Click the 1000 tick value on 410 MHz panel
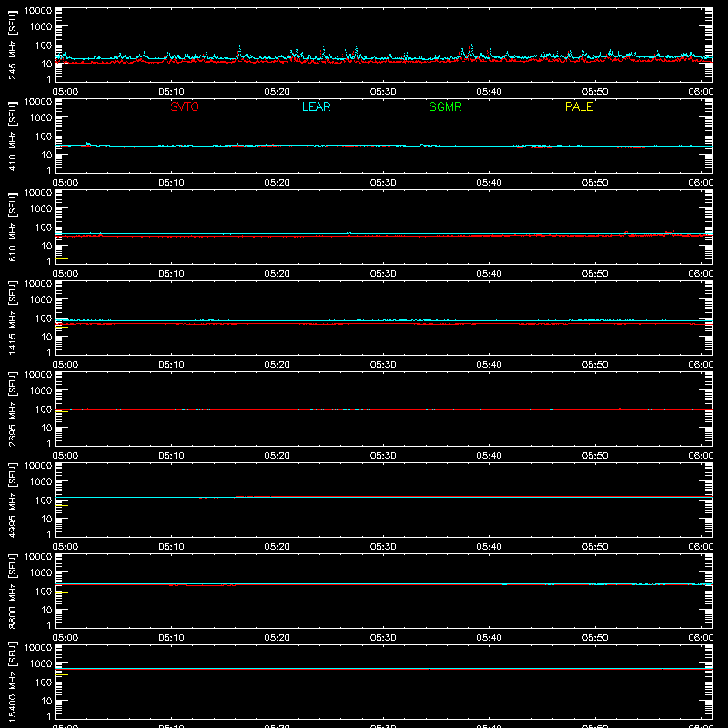The height and width of the screenshot is (728, 728). (41, 118)
